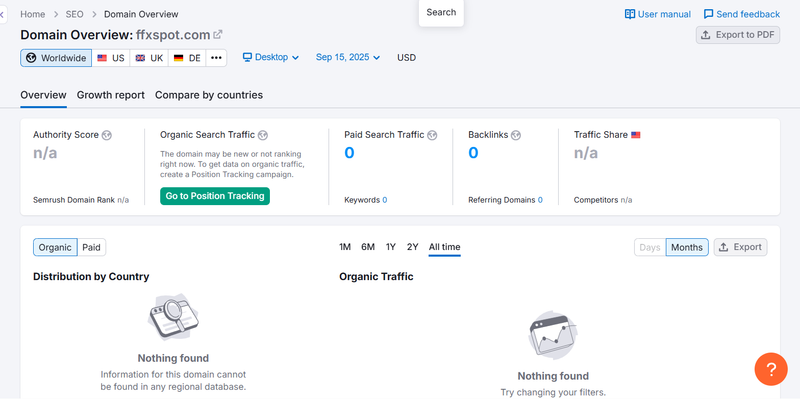
Task: Switch chart to Organic
Action: point(55,247)
